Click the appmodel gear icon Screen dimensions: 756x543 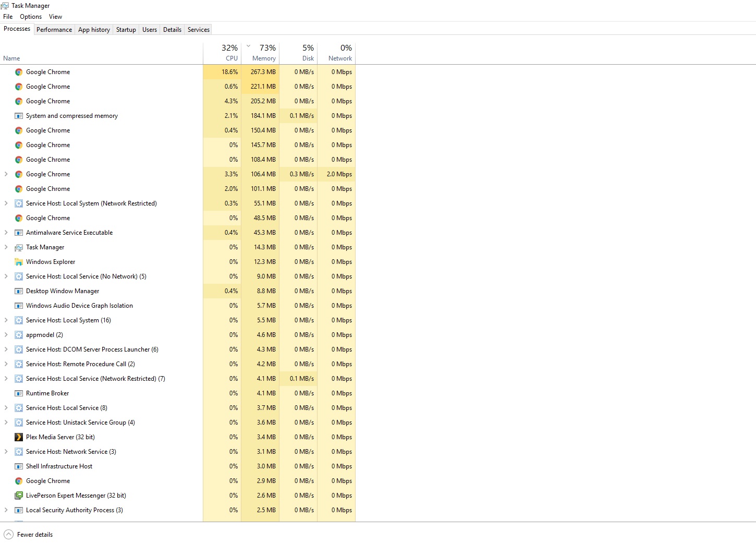pyautogui.click(x=19, y=335)
